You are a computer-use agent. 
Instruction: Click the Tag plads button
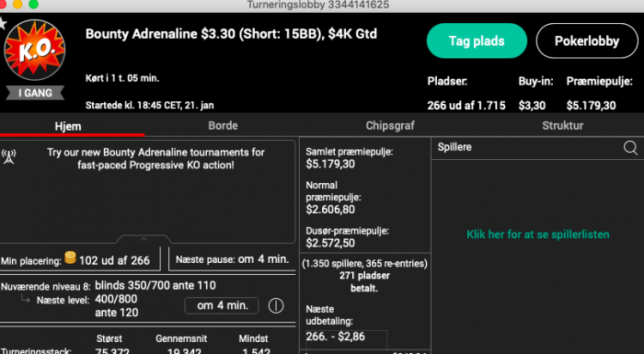coord(477,40)
